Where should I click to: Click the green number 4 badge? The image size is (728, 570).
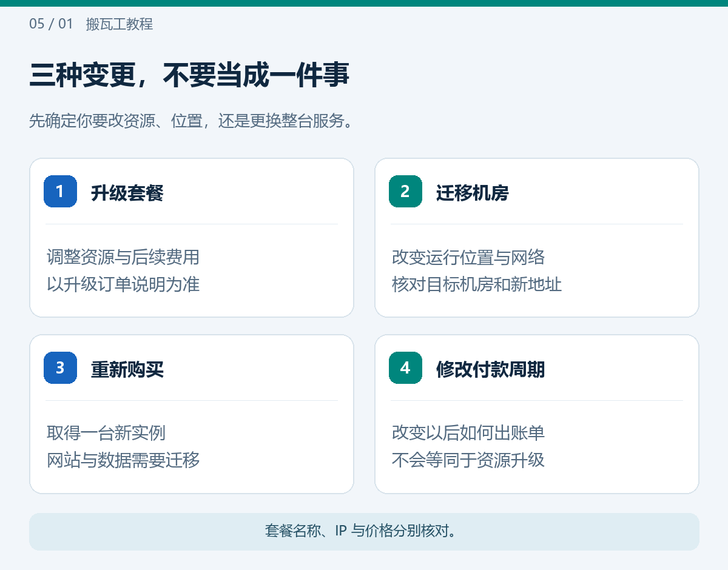(x=405, y=367)
